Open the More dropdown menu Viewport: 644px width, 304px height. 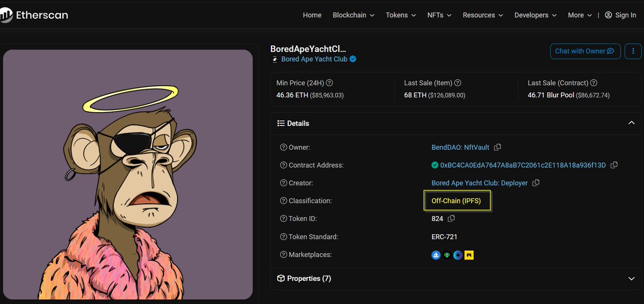coord(580,15)
